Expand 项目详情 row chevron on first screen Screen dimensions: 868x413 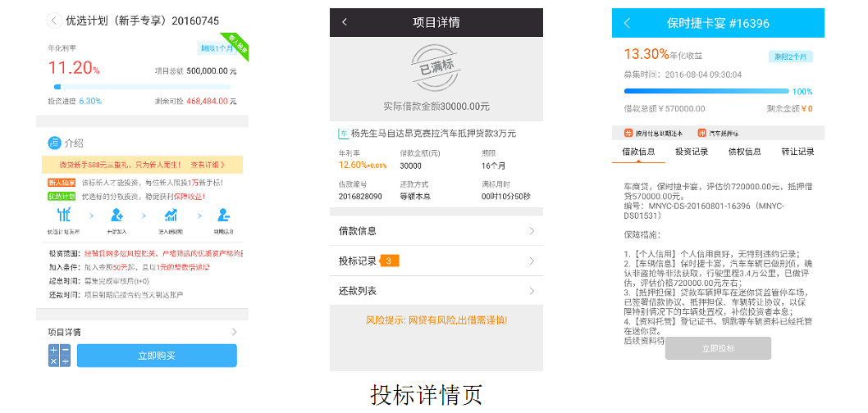pyautogui.click(x=234, y=332)
